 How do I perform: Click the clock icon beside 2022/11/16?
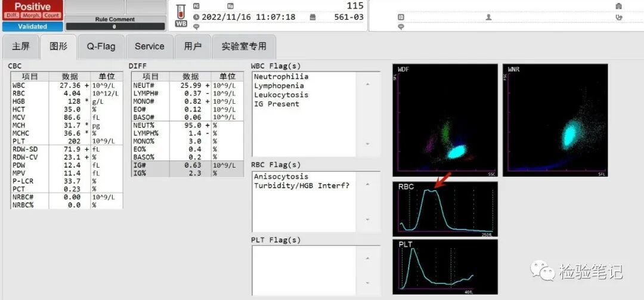pos(196,17)
